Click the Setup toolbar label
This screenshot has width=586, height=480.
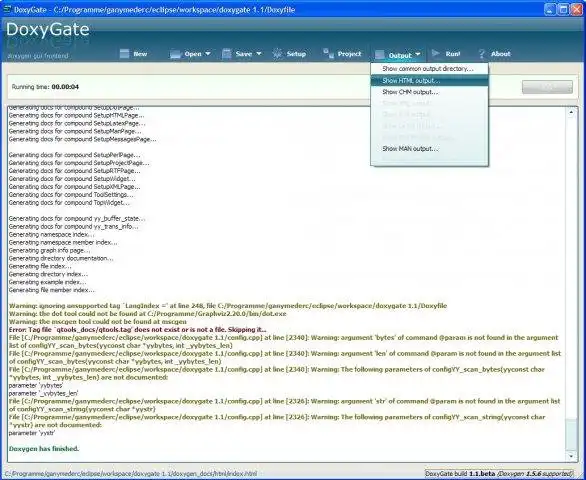tap(296, 54)
